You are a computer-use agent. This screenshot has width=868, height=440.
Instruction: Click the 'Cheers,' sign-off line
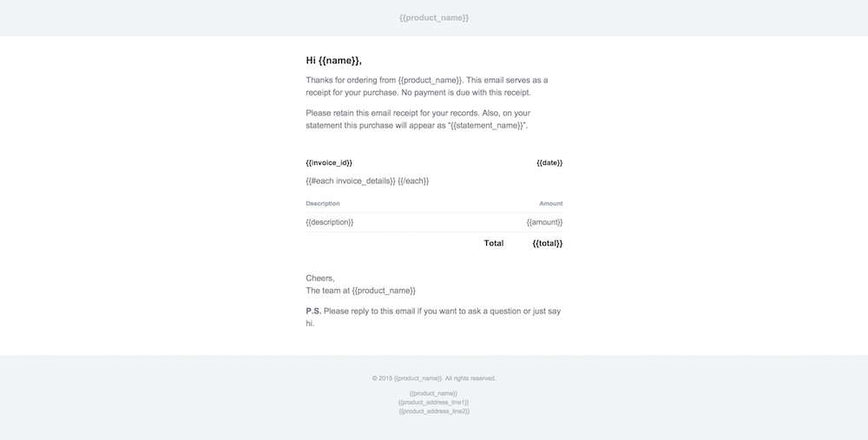click(x=320, y=279)
